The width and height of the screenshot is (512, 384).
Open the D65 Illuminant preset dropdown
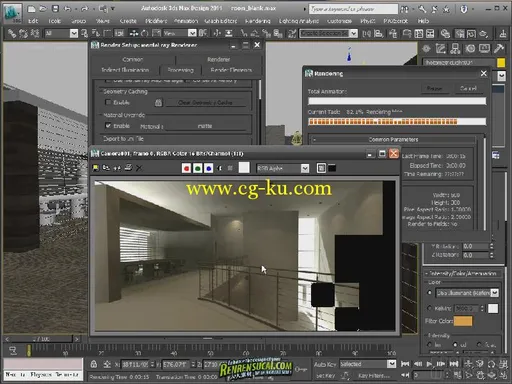[467, 293]
